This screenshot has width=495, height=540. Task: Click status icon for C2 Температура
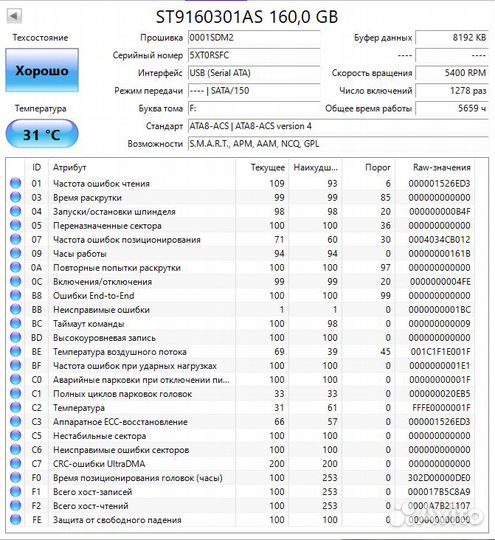pos(16,407)
